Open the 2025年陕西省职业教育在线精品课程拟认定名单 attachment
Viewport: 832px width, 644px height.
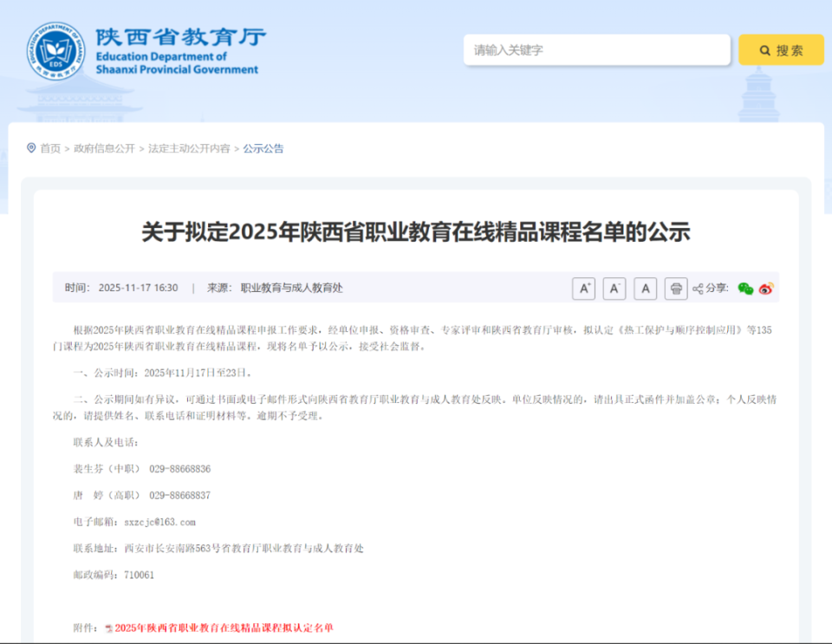pyautogui.click(x=224, y=628)
